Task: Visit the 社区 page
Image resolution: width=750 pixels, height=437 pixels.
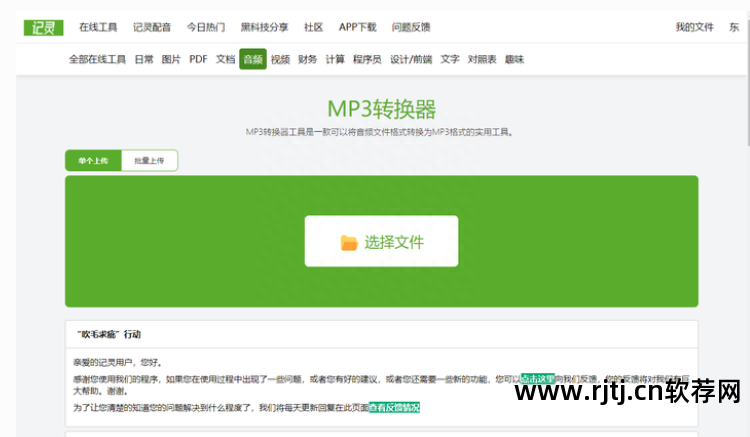Action: (313, 27)
